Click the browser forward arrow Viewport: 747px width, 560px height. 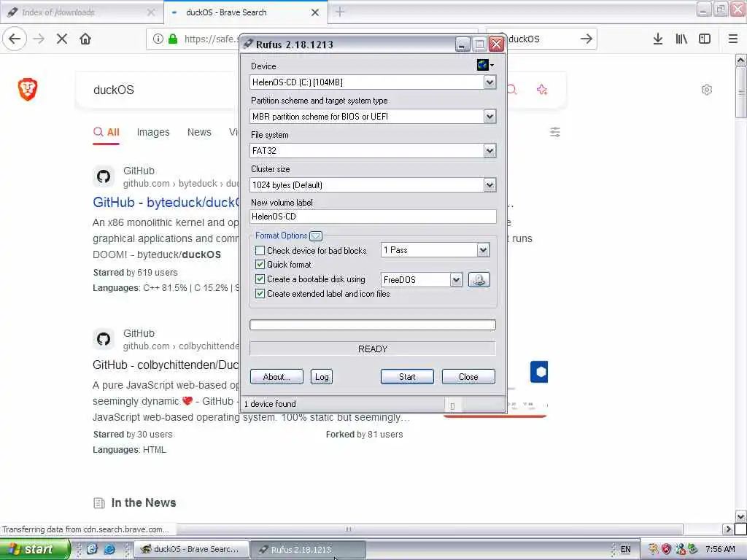pos(39,39)
